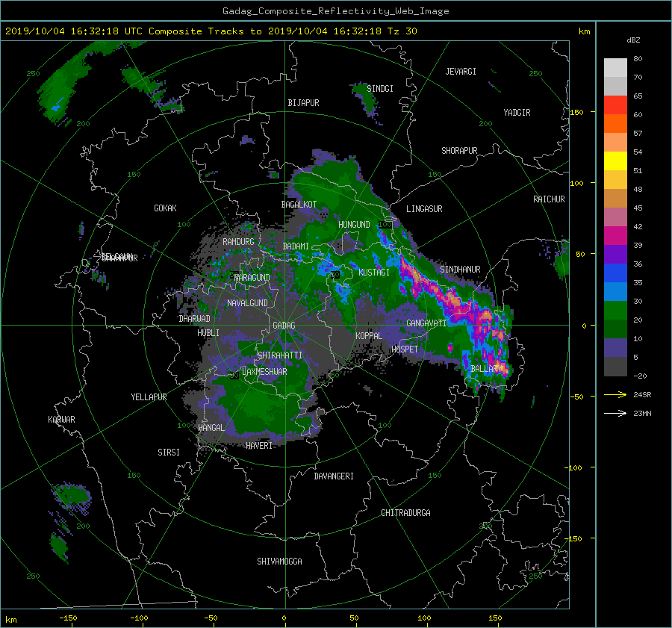Click the DHARWAD city label
672x628 pixels.
click(x=195, y=319)
